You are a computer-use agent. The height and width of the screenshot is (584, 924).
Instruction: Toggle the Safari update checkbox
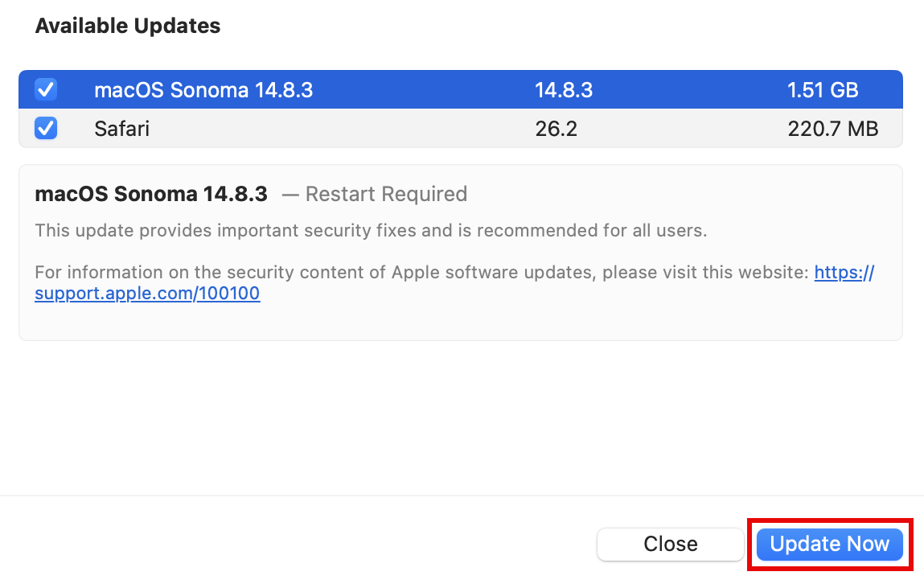pos(46,128)
